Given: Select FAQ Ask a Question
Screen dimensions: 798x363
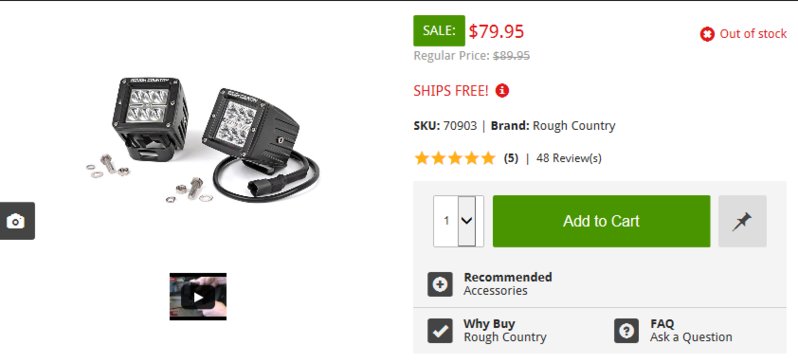Looking at the screenshot, I should 691,330.
